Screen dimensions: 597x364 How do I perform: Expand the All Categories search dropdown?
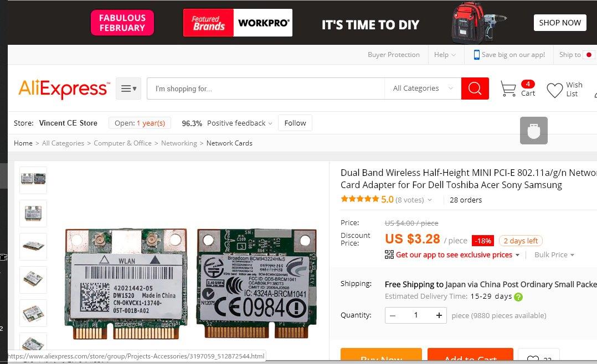tap(423, 89)
